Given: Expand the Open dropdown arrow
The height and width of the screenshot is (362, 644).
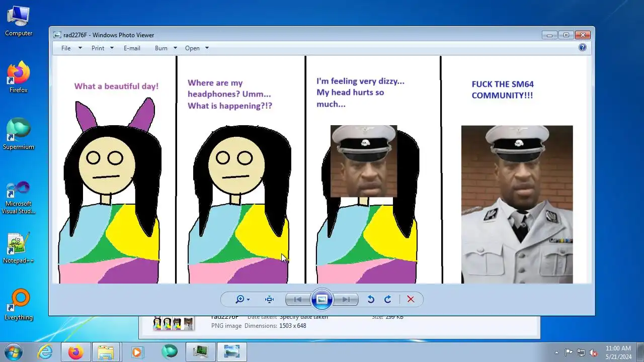Looking at the screenshot, I should (207, 48).
